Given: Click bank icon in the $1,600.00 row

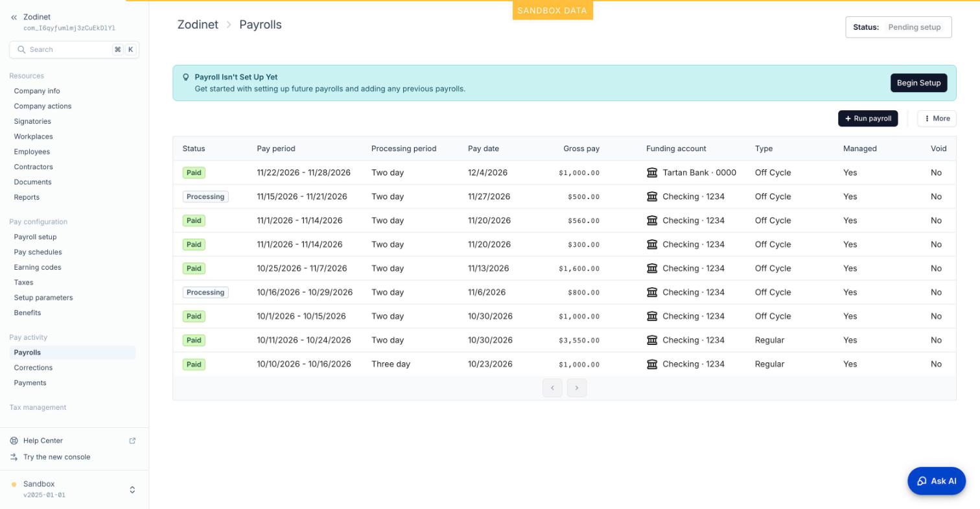Looking at the screenshot, I should (x=652, y=268).
